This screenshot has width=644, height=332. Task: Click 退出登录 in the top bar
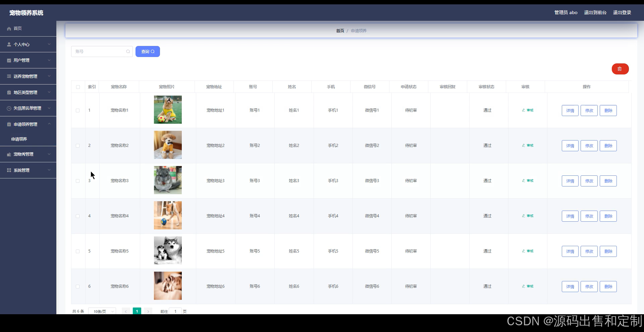pyautogui.click(x=622, y=12)
